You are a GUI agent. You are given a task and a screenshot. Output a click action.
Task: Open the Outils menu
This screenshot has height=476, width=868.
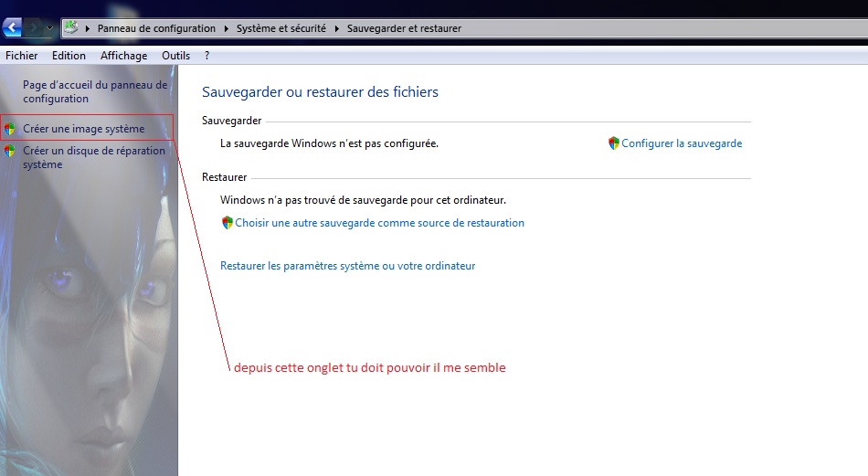pyautogui.click(x=175, y=56)
